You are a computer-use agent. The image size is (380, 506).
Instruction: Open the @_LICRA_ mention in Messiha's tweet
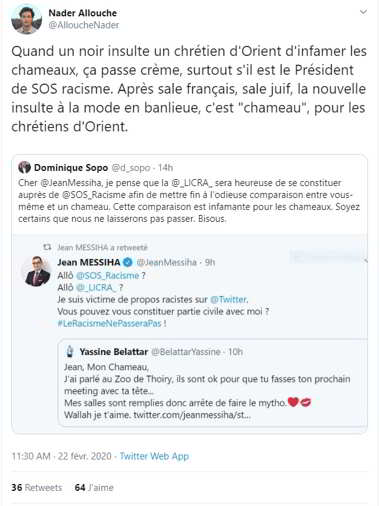(96, 287)
